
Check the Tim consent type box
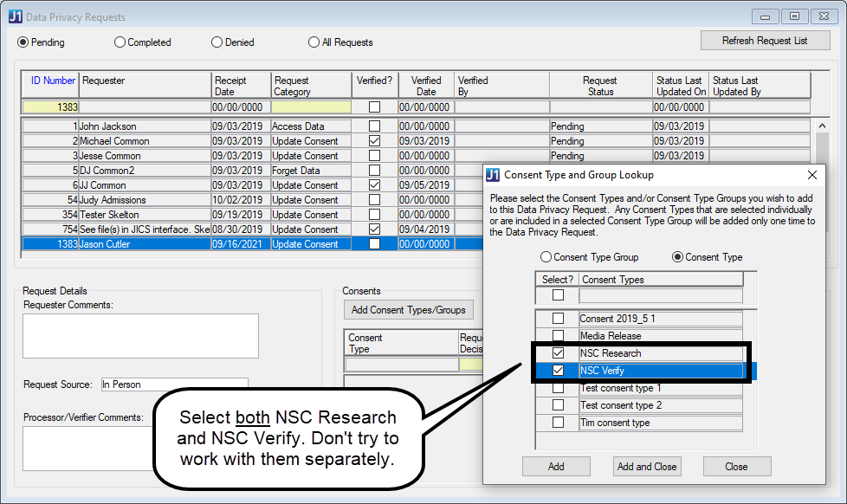(559, 422)
